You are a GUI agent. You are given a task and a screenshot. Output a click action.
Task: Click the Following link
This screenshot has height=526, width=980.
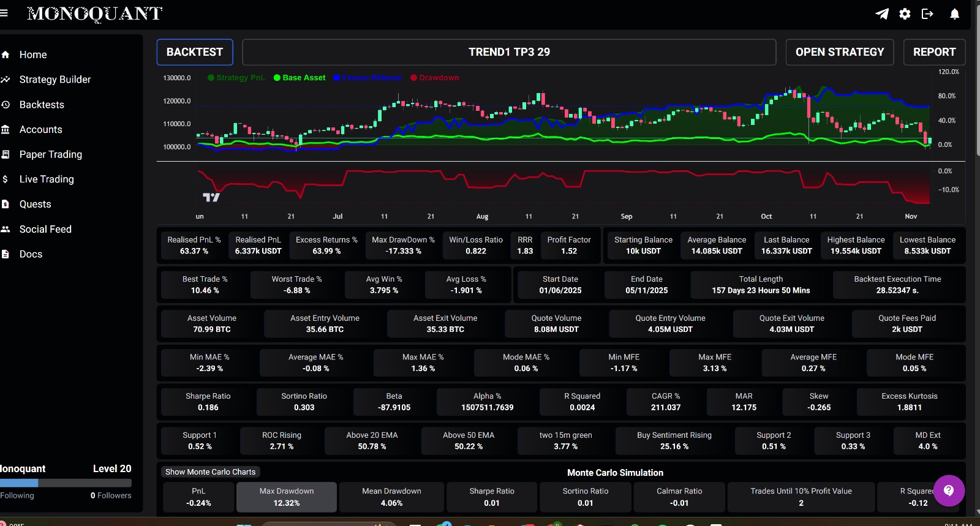[x=17, y=495]
